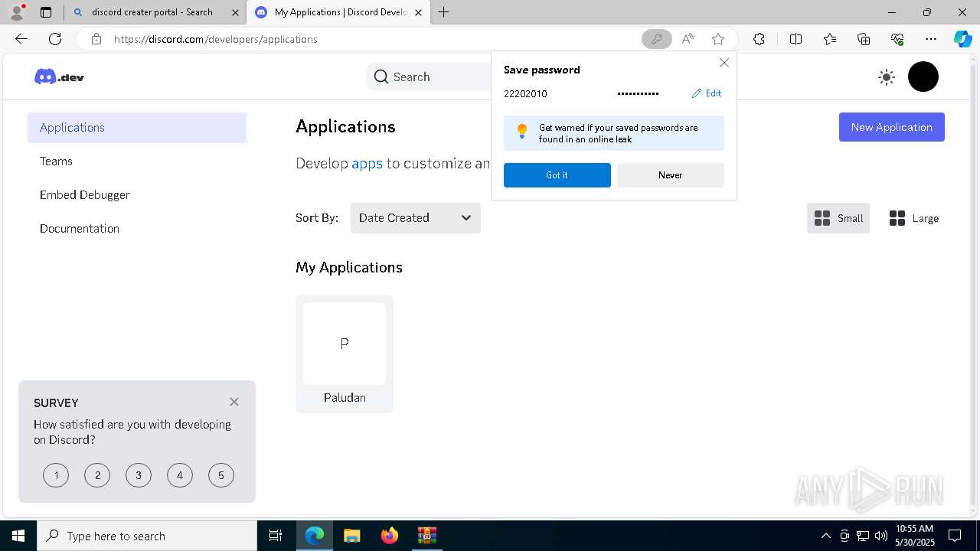Dismiss the Survey panel

234,402
